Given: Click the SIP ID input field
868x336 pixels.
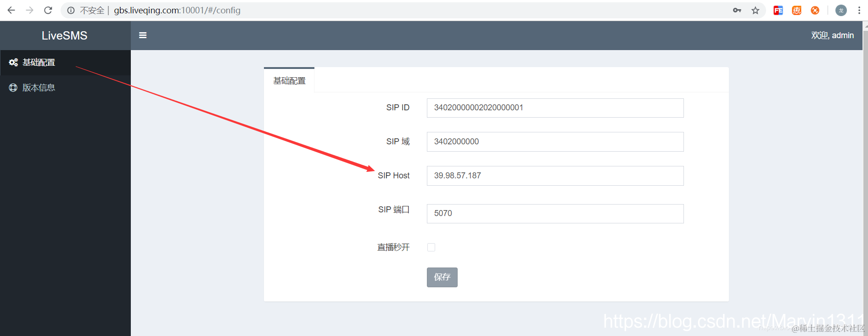Looking at the screenshot, I should (x=555, y=108).
